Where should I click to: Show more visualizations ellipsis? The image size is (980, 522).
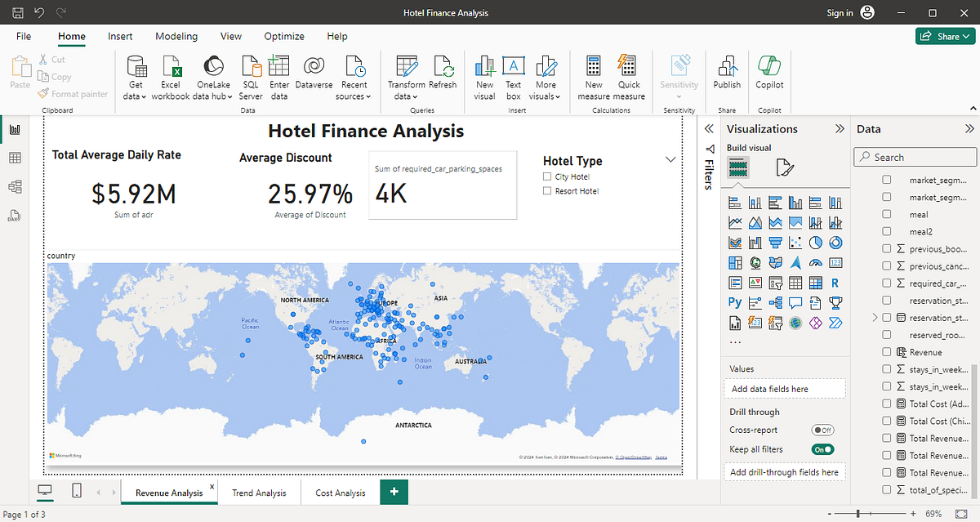(x=735, y=342)
